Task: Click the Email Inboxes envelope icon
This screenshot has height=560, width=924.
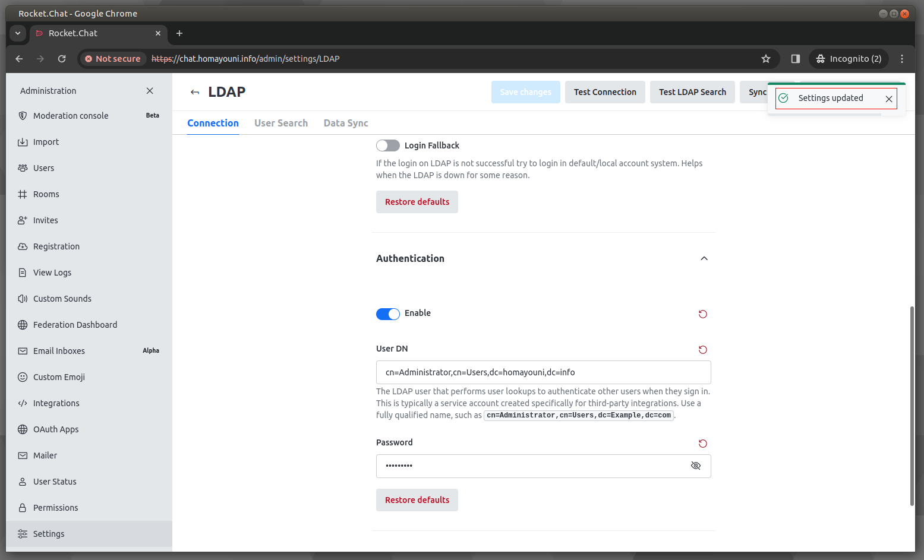Action: point(23,351)
